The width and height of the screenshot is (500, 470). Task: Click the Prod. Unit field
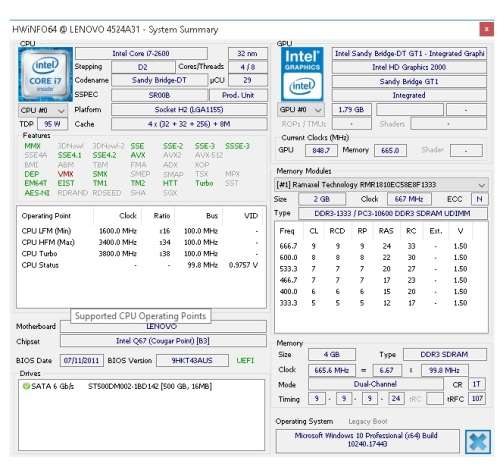coord(238,95)
